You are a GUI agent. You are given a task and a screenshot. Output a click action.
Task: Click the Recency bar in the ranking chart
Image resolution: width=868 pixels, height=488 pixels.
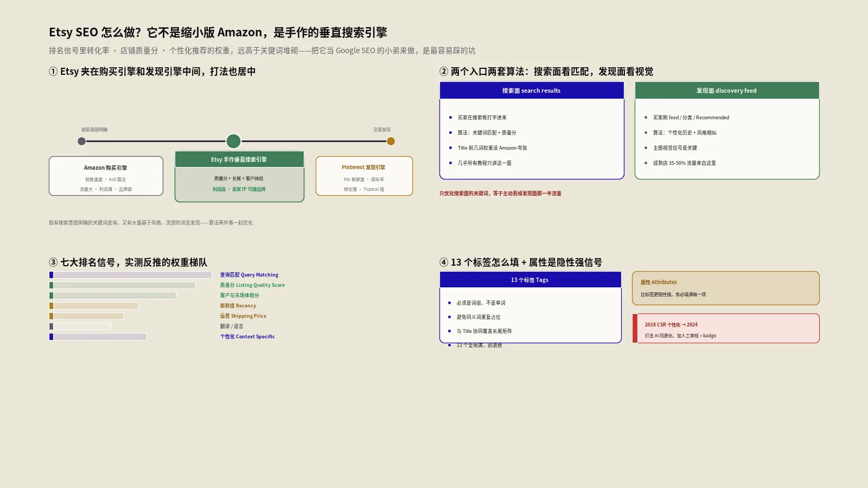(94, 306)
